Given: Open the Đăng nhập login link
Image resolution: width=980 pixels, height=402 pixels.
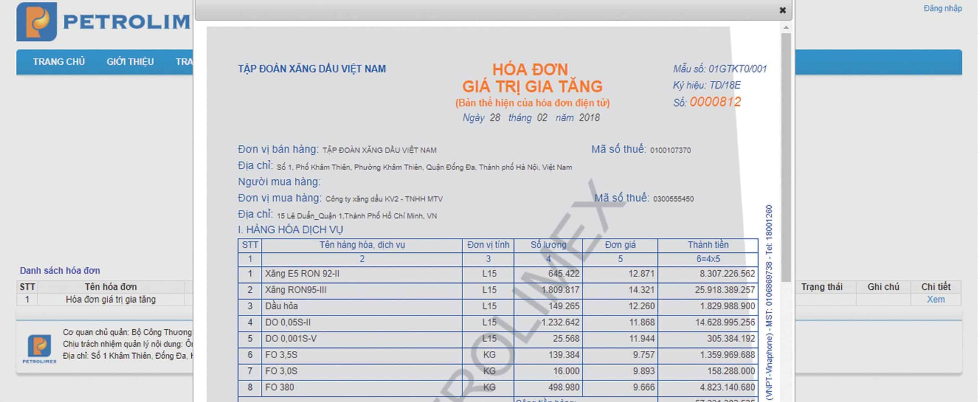Looking at the screenshot, I should coord(942,8).
